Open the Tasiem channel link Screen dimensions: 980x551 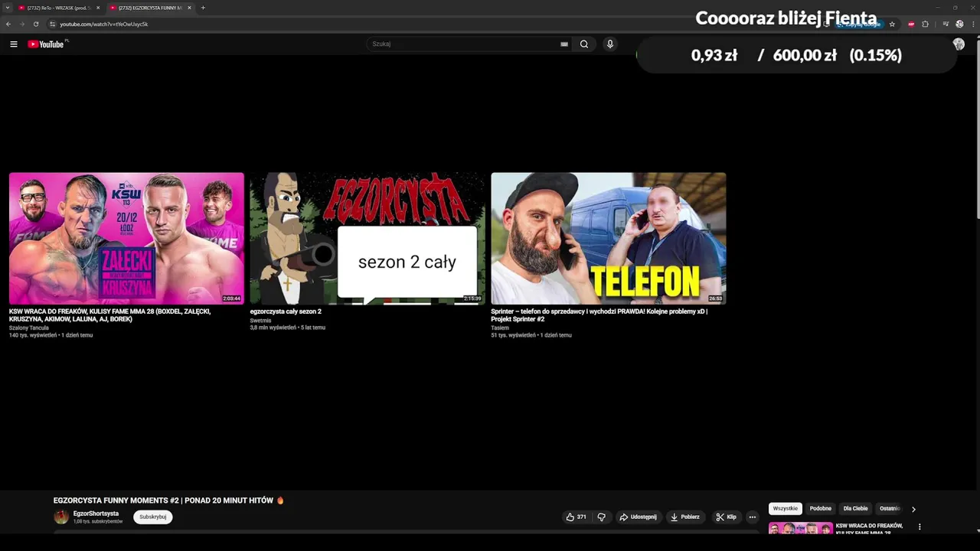click(500, 328)
